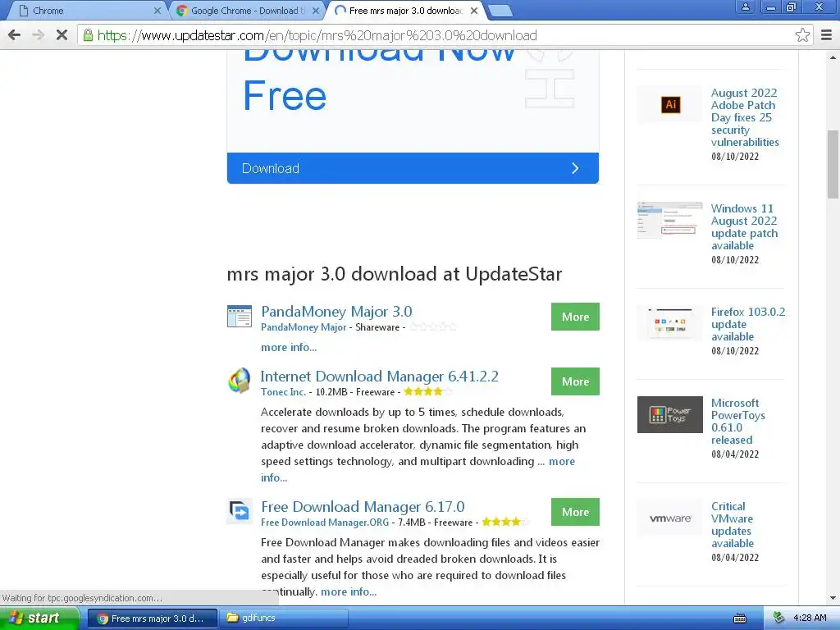Click Tonec Inc. publisher link

(x=283, y=392)
